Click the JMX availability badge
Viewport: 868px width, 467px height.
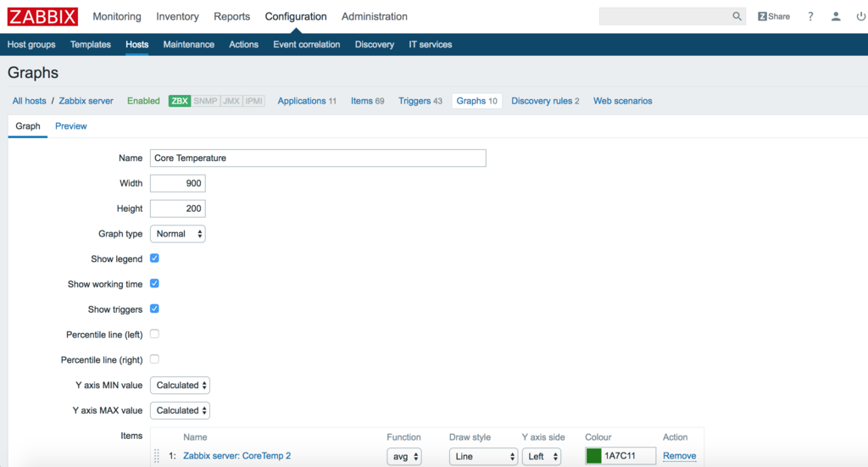pyautogui.click(x=231, y=101)
